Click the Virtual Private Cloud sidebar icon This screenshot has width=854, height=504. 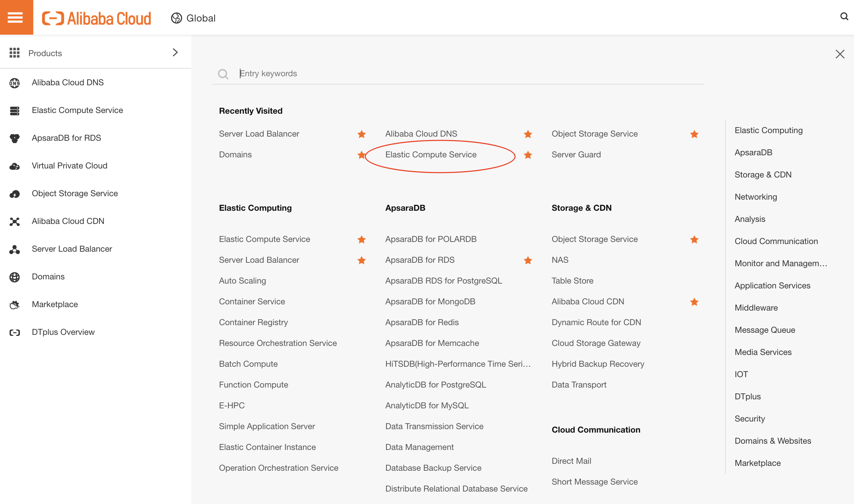click(15, 166)
